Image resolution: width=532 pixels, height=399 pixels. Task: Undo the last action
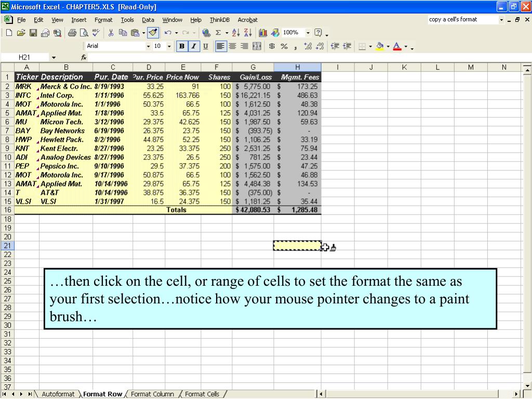point(168,33)
